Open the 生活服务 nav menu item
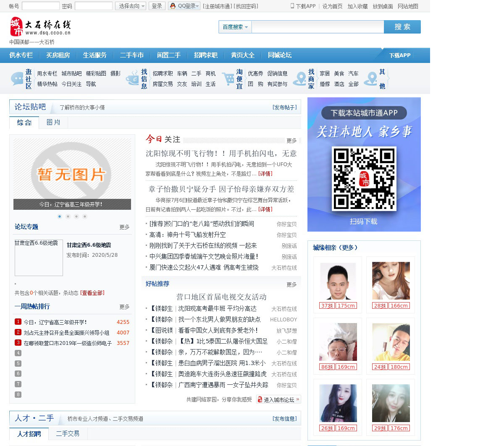 click(x=95, y=55)
